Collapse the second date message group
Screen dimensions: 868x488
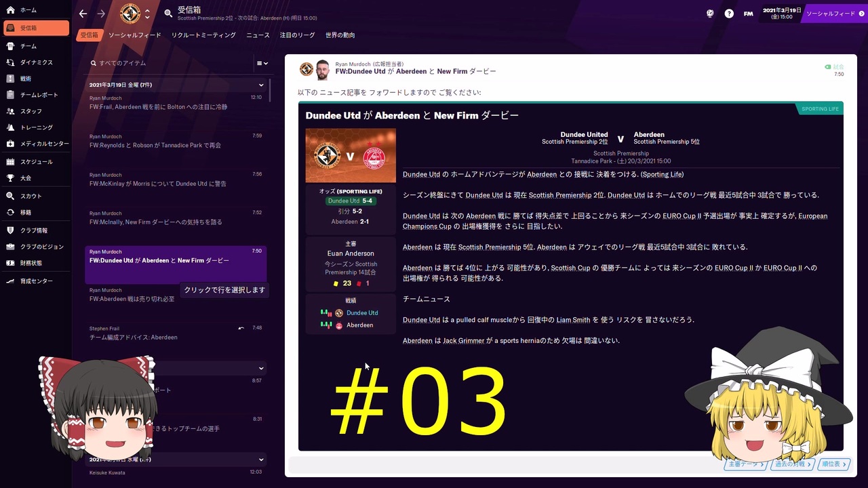[x=261, y=368]
